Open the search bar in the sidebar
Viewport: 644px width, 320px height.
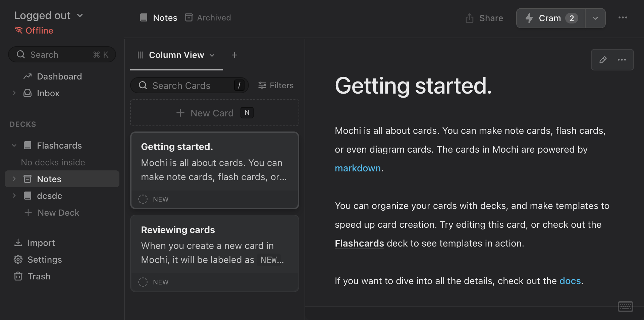[x=61, y=54]
